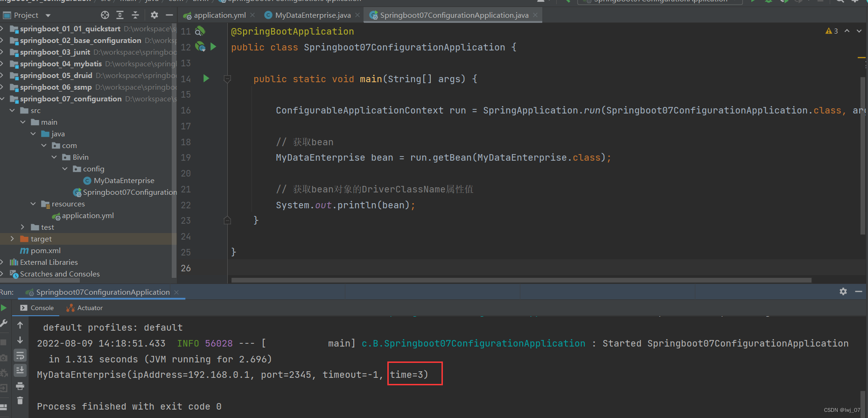868x418 pixels.
Task: Toggle code fold marker at main method
Action: pyautogui.click(x=227, y=79)
